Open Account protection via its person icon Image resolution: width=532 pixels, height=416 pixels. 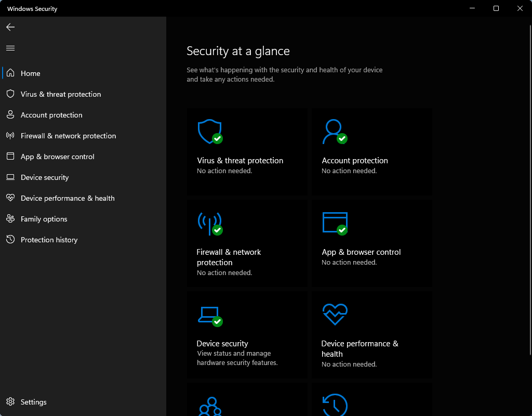click(x=334, y=132)
